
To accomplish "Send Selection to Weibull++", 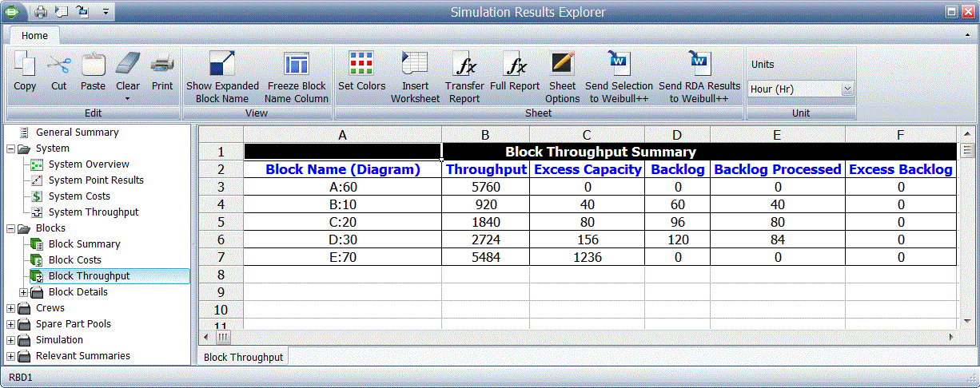I will (x=619, y=65).
